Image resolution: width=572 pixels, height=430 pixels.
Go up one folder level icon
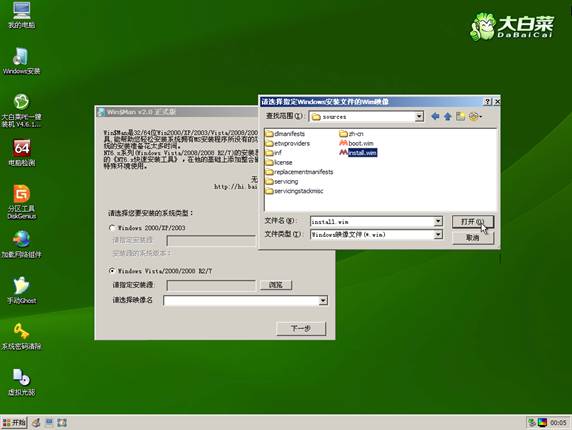click(448, 116)
